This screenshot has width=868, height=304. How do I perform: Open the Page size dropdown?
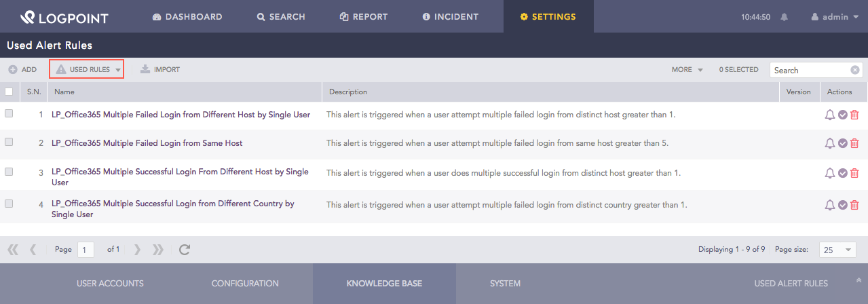click(x=837, y=250)
